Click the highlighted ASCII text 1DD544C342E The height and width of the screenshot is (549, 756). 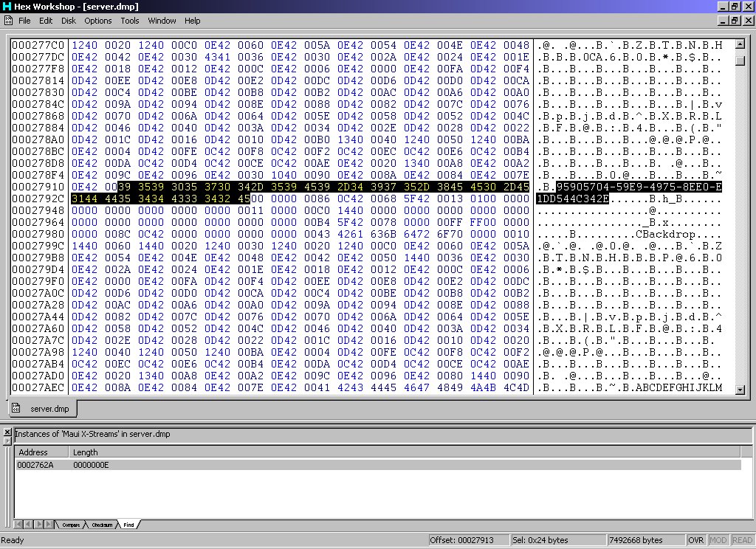(x=573, y=198)
